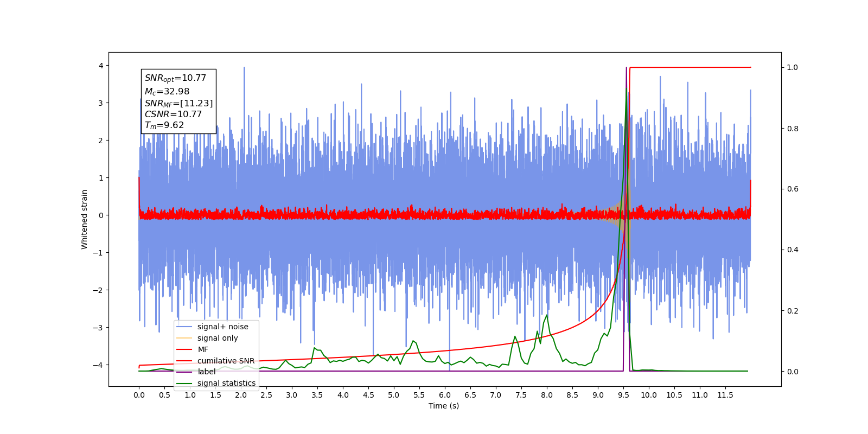Click the Tm=9.62 annotation text

pos(164,125)
